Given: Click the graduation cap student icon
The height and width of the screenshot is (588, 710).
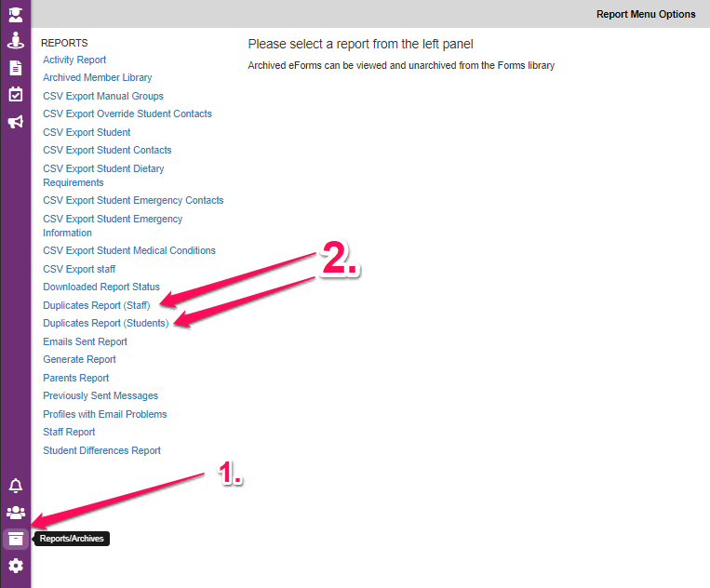Looking at the screenshot, I should (15, 14).
